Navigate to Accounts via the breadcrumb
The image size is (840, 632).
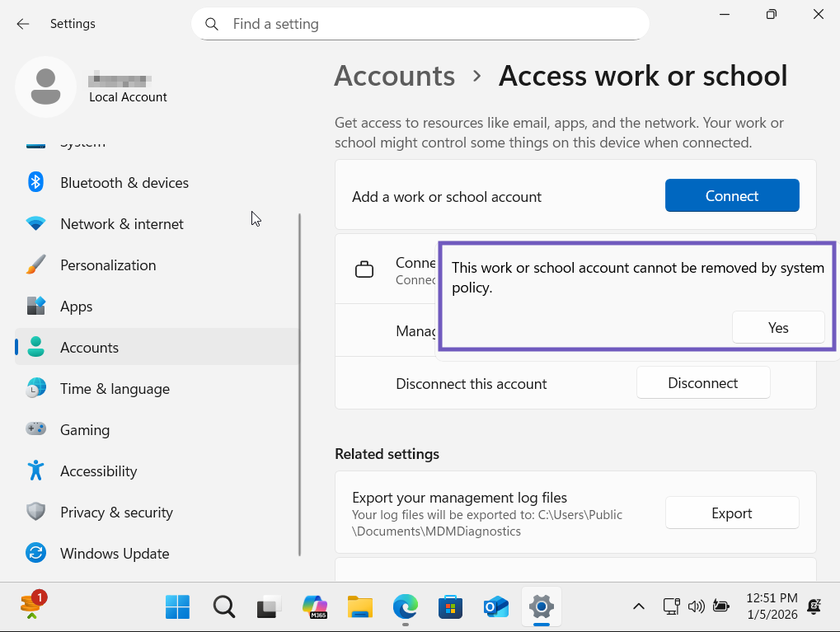[394, 76]
